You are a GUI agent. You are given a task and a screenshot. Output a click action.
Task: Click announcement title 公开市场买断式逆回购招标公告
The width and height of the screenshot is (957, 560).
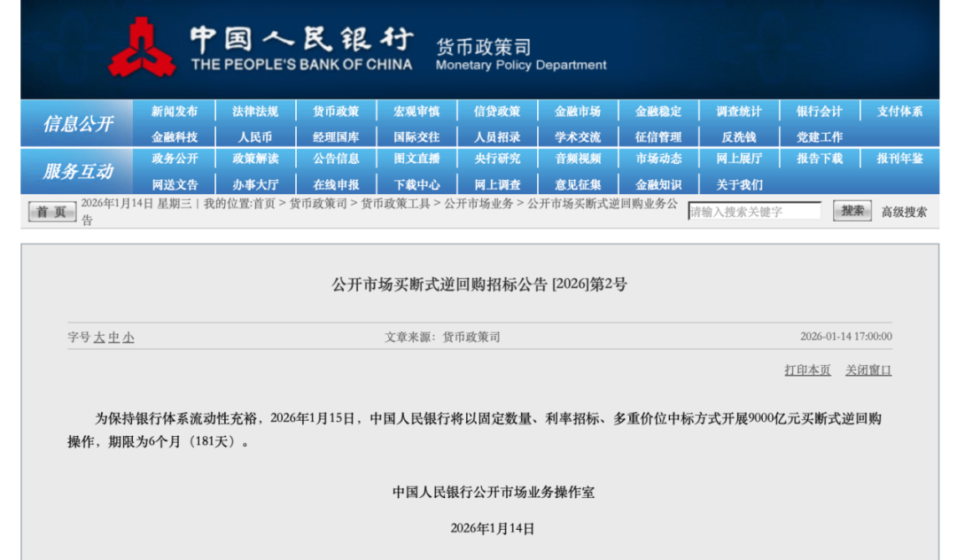(x=479, y=284)
